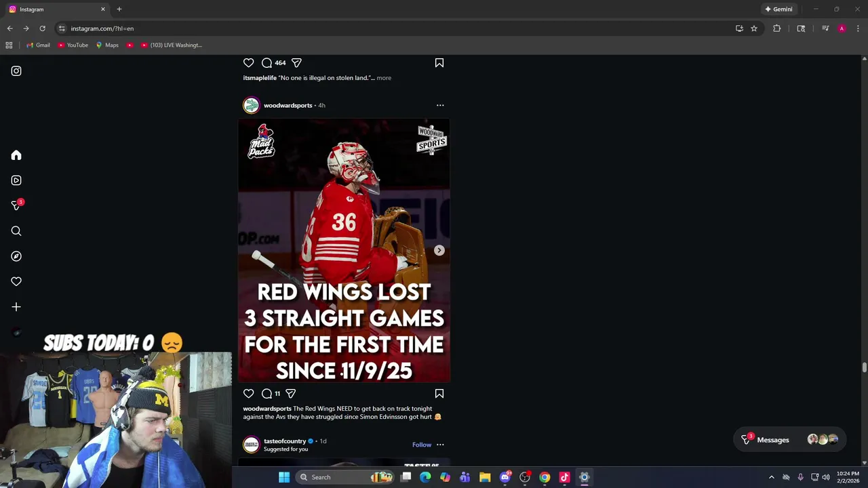Open Instagram logo in sidebar
This screenshot has height=488, width=868.
pos(16,71)
